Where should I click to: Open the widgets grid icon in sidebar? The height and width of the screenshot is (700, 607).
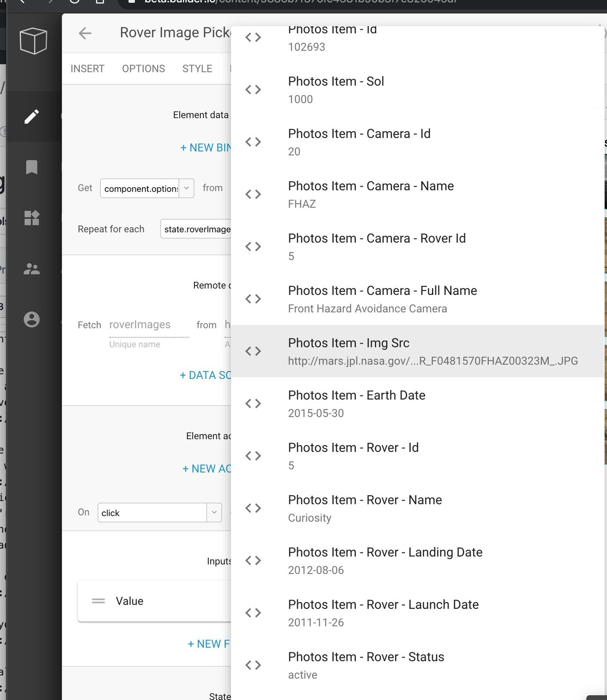[32, 218]
